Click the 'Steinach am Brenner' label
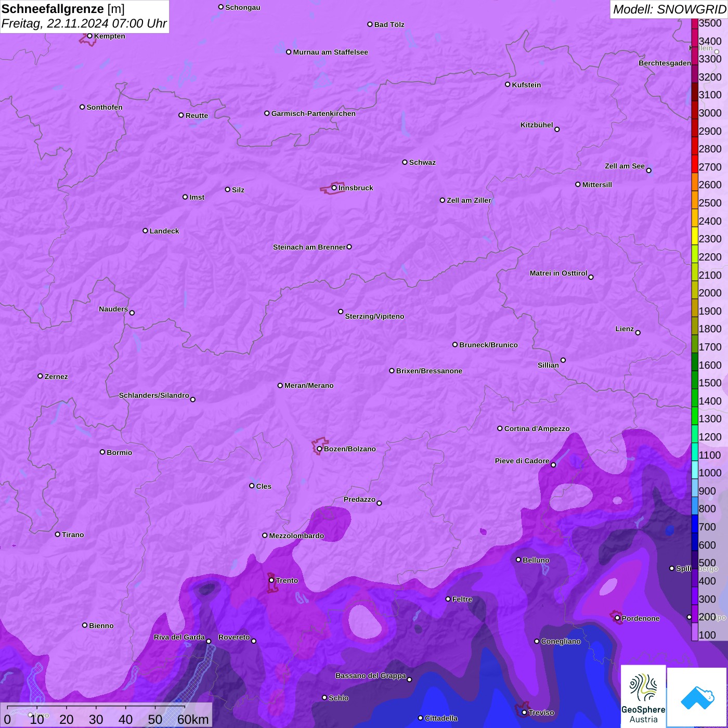The width and height of the screenshot is (728, 728). click(x=309, y=247)
